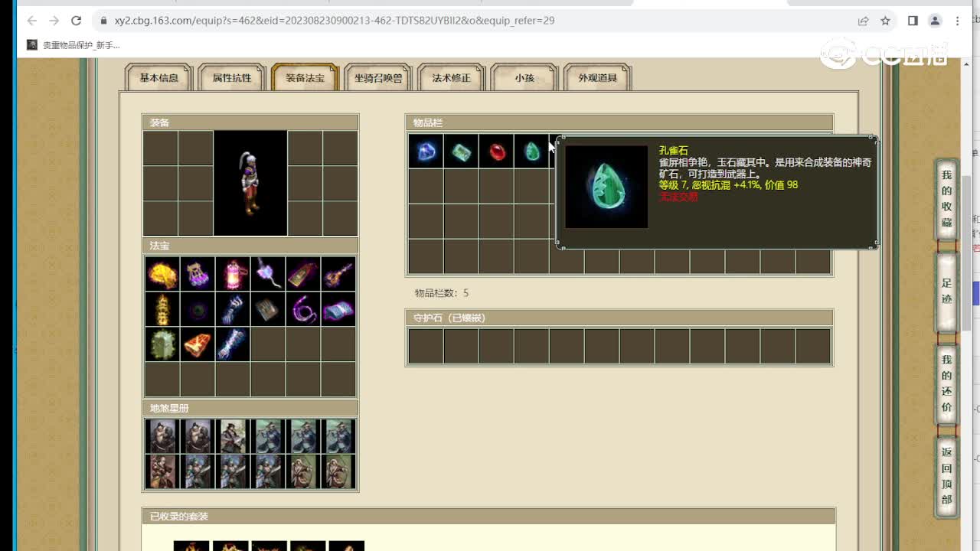Open the 坐骑召唤兽 tab
Image resolution: width=980 pixels, height=551 pixels.
click(x=378, y=77)
